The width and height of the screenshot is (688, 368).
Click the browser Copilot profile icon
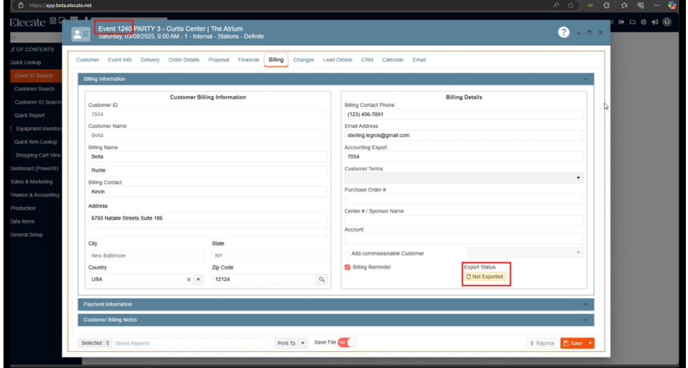[x=672, y=5]
